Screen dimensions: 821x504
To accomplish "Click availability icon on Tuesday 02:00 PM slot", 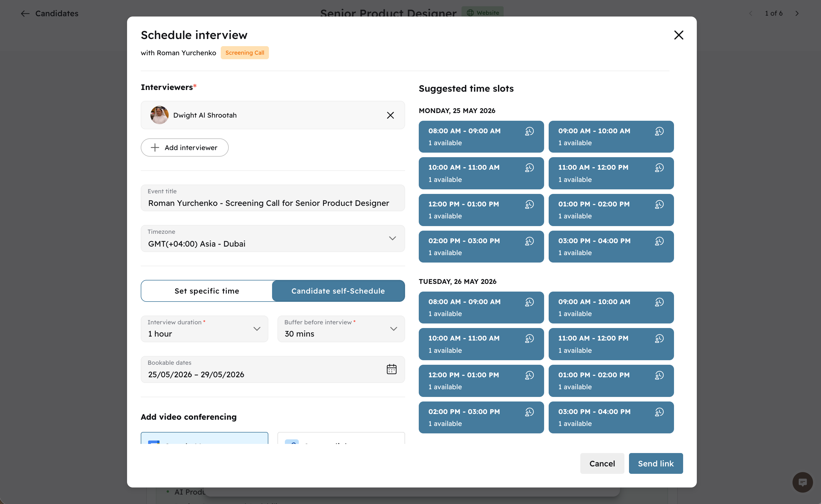I will [x=529, y=412].
